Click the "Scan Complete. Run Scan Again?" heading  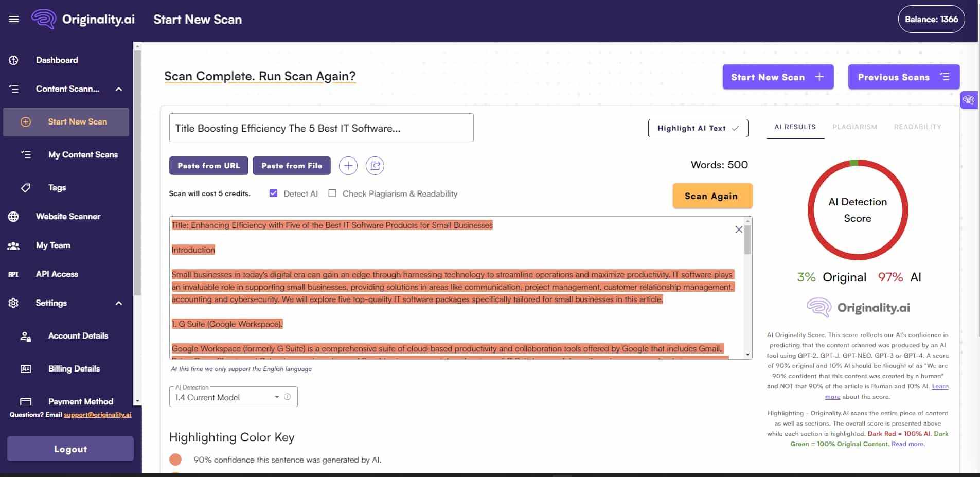pos(260,76)
